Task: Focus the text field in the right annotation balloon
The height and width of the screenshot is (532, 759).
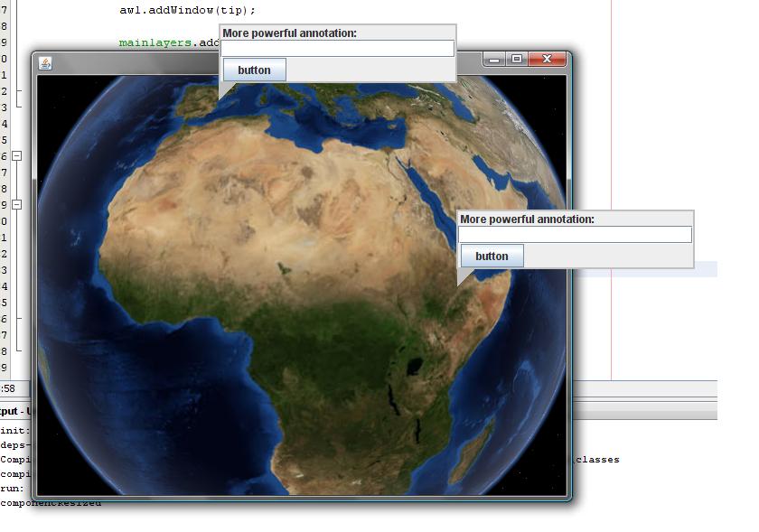Action: pos(575,235)
